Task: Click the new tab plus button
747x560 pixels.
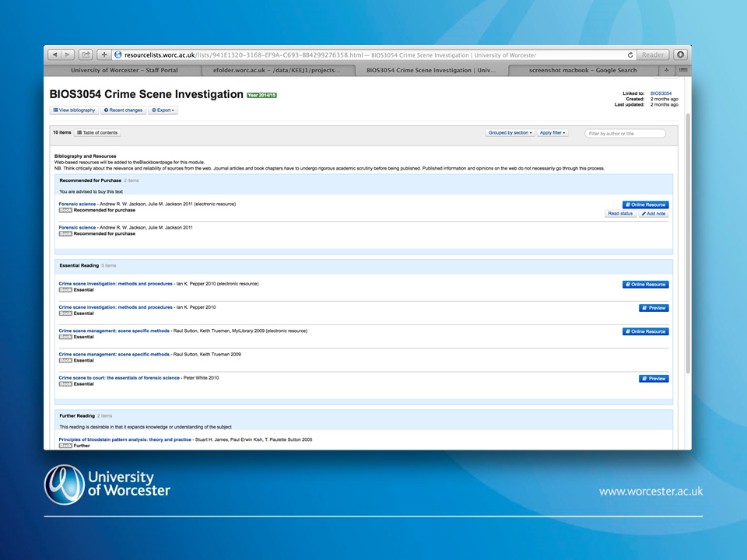Action: 666,70
